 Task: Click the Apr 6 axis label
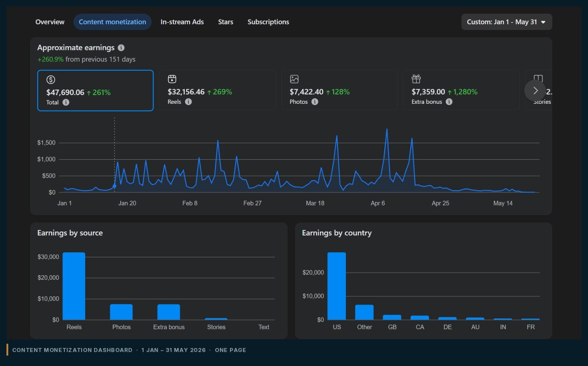[378, 203]
